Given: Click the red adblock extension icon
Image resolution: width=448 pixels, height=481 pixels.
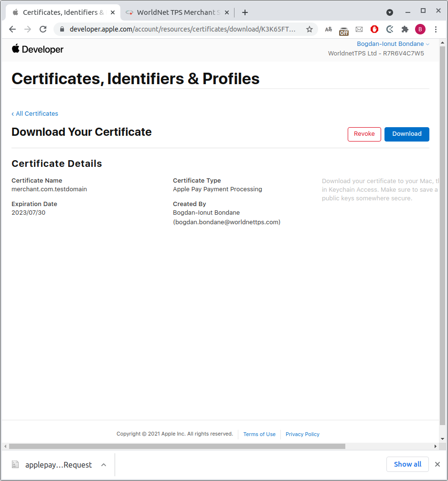Looking at the screenshot, I should click(x=374, y=29).
